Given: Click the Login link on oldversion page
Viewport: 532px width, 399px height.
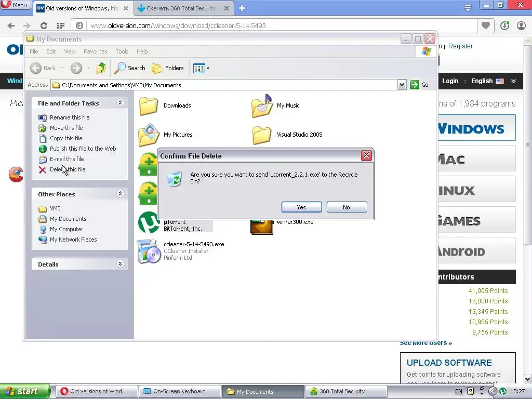Looking at the screenshot, I should point(450,81).
